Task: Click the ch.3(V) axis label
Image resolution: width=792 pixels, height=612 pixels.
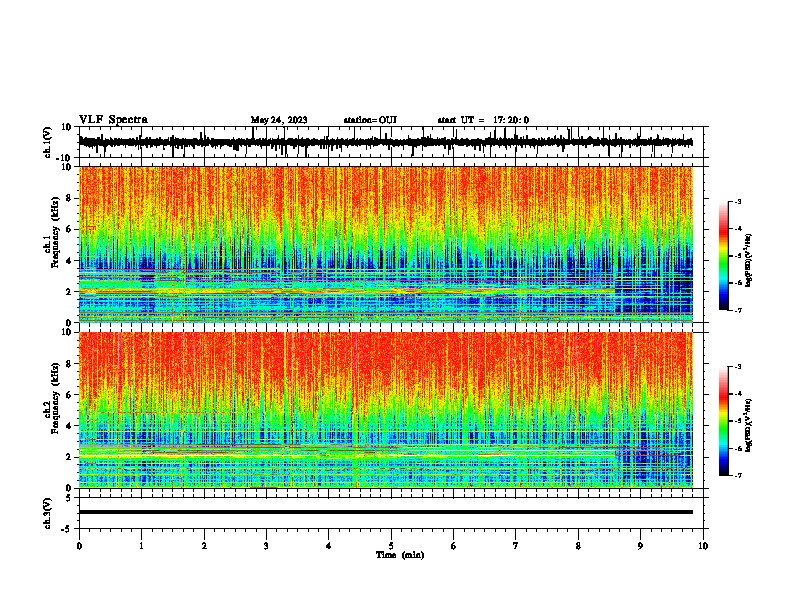Action: pyautogui.click(x=48, y=513)
